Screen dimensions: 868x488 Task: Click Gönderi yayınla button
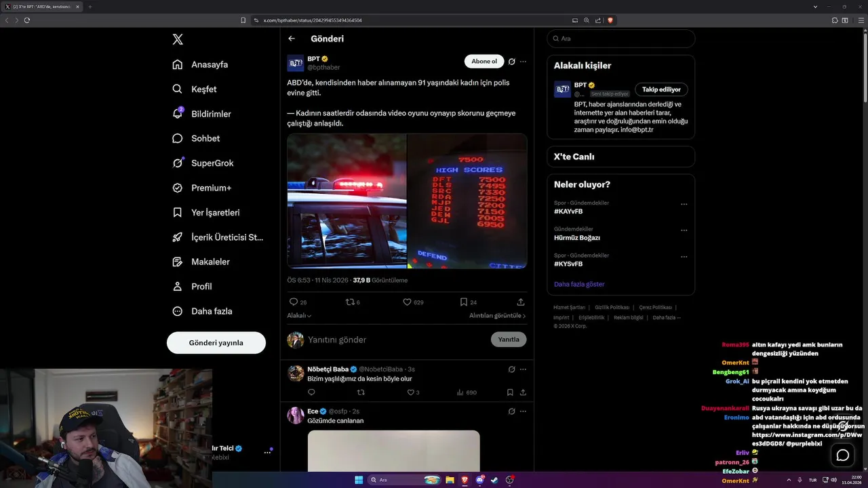point(216,342)
